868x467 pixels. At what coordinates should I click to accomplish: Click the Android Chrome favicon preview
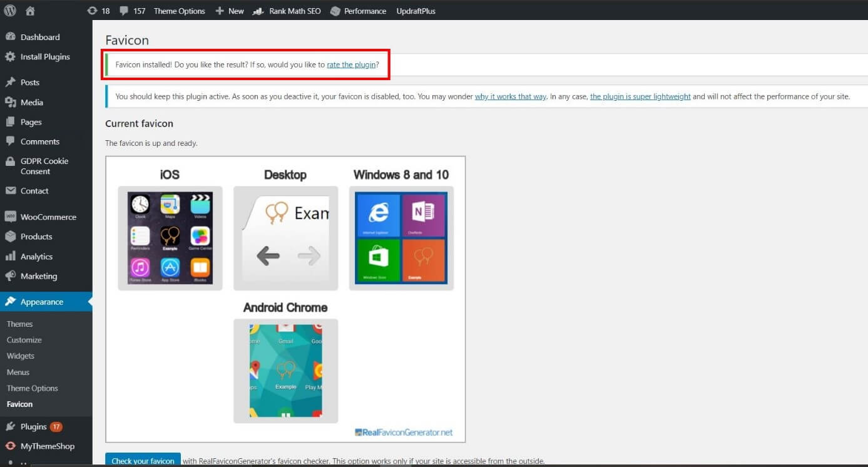click(x=285, y=371)
